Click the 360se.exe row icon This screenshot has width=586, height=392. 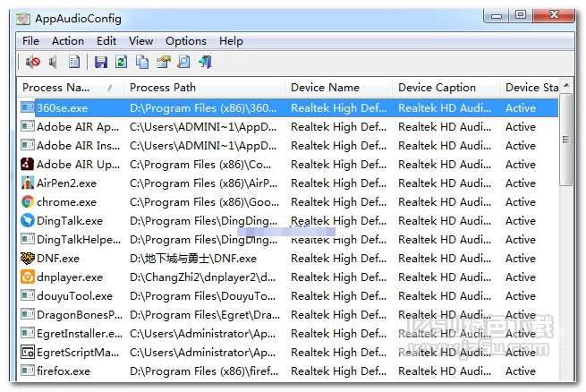coord(27,107)
